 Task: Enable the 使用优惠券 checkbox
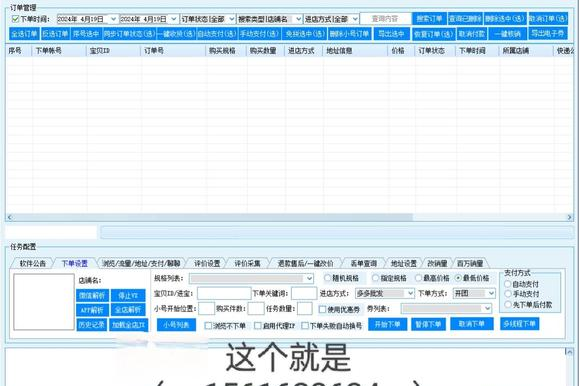[x=322, y=309]
